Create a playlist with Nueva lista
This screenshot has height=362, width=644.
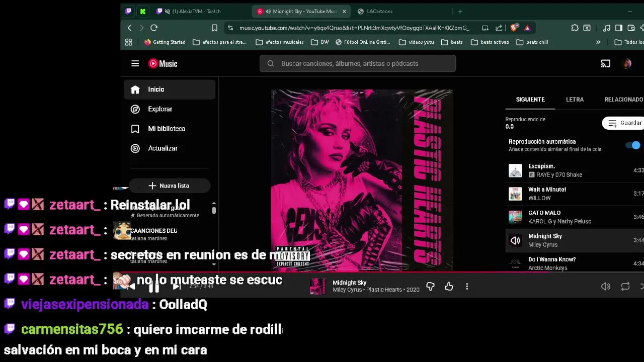(x=170, y=186)
